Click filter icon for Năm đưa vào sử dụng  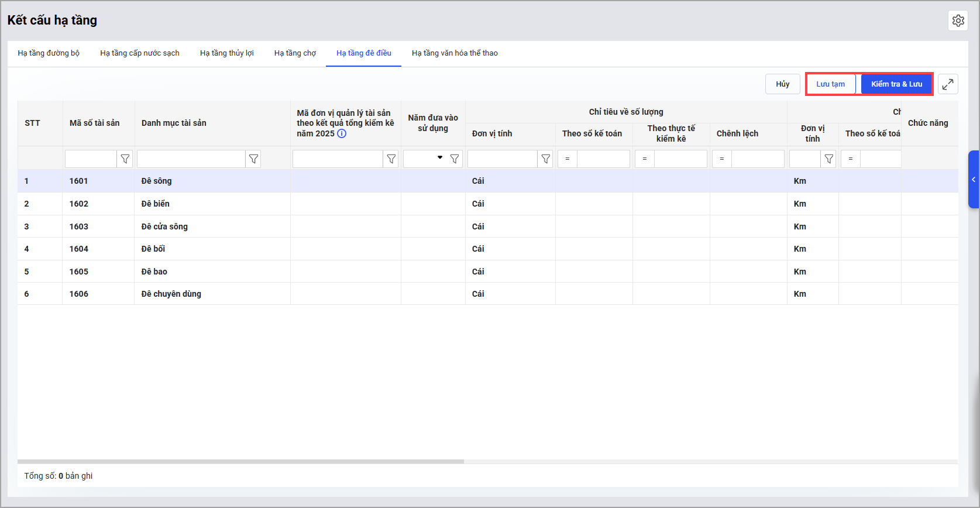tap(454, 159)
